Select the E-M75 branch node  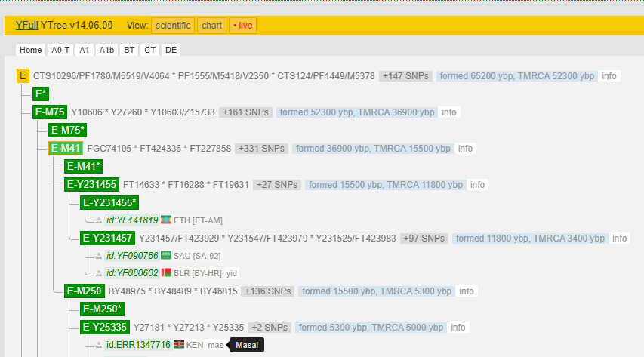point(50,112)
